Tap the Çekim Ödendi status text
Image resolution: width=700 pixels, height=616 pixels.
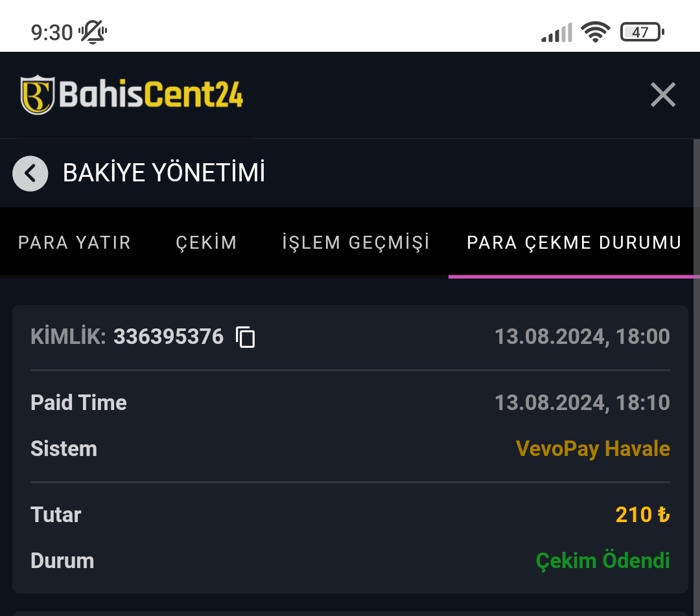603,561
